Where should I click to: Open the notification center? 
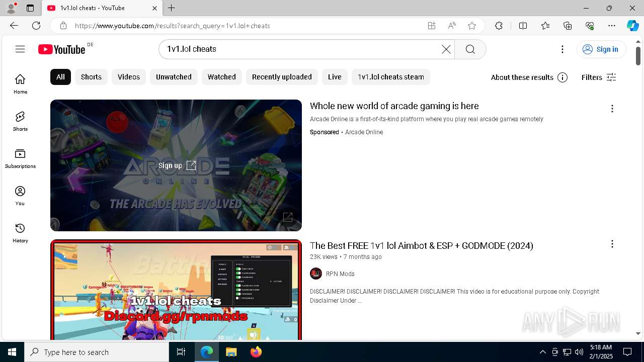pyautogui.click(x=627, y=352)
